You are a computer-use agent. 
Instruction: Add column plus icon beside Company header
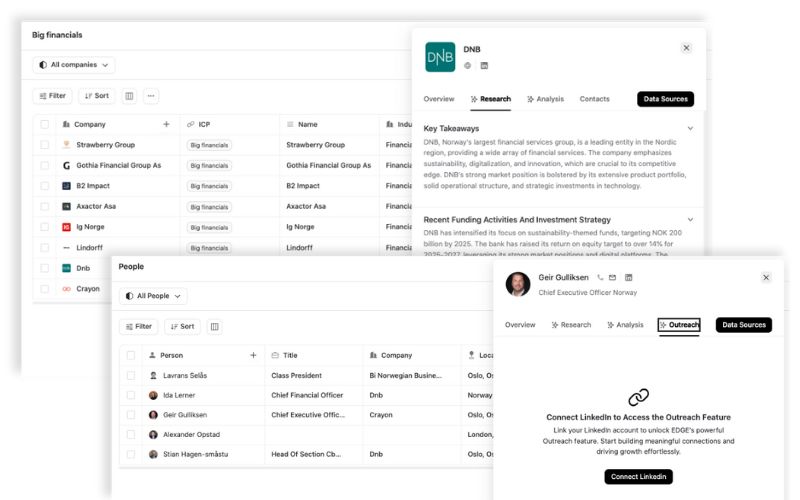(166, 124)
